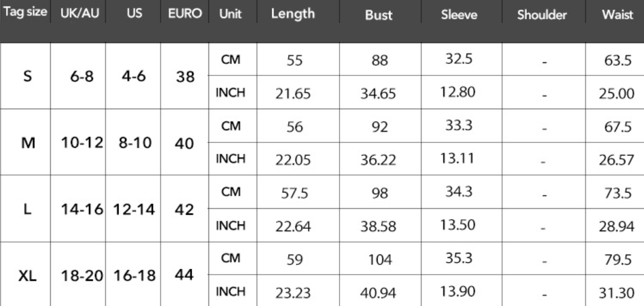This screenshot has height=306, width=644.
Task: Select waist value 31.30 inch cell
Action: pyautogui.click(x=616, y=293)
